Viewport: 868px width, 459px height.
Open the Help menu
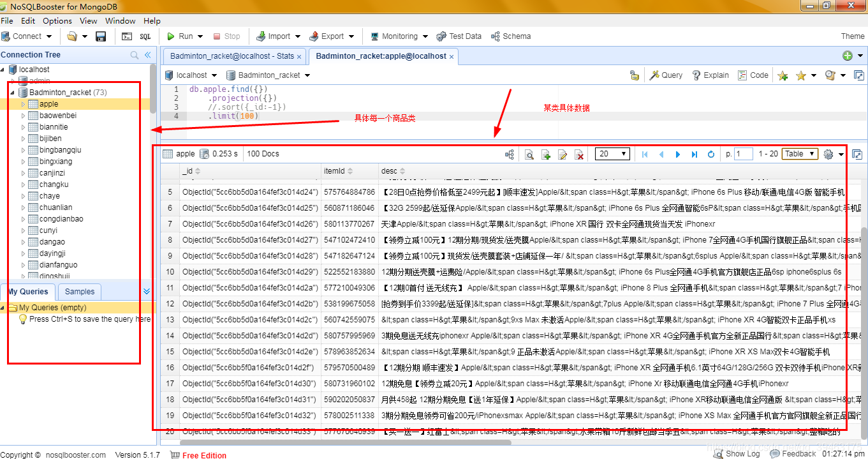coord(152,20)
